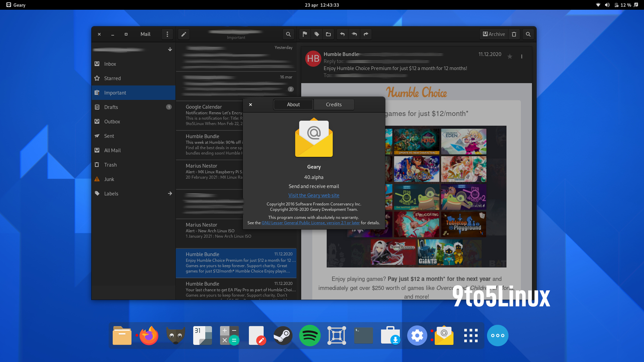Forward the current message
Viewport: 644px width, 362px height.
(366, 34)
